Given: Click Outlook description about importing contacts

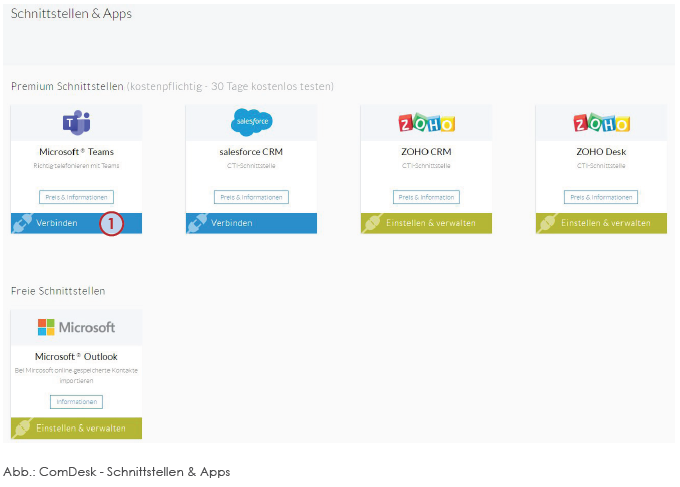Looking at the screenshot, I should (76, 376).
